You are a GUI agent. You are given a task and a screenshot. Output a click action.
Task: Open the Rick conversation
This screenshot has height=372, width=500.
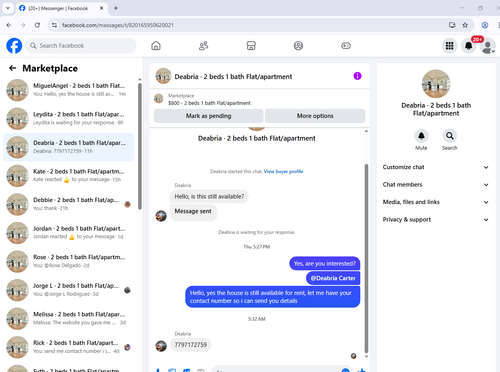[x=68, y=347]
